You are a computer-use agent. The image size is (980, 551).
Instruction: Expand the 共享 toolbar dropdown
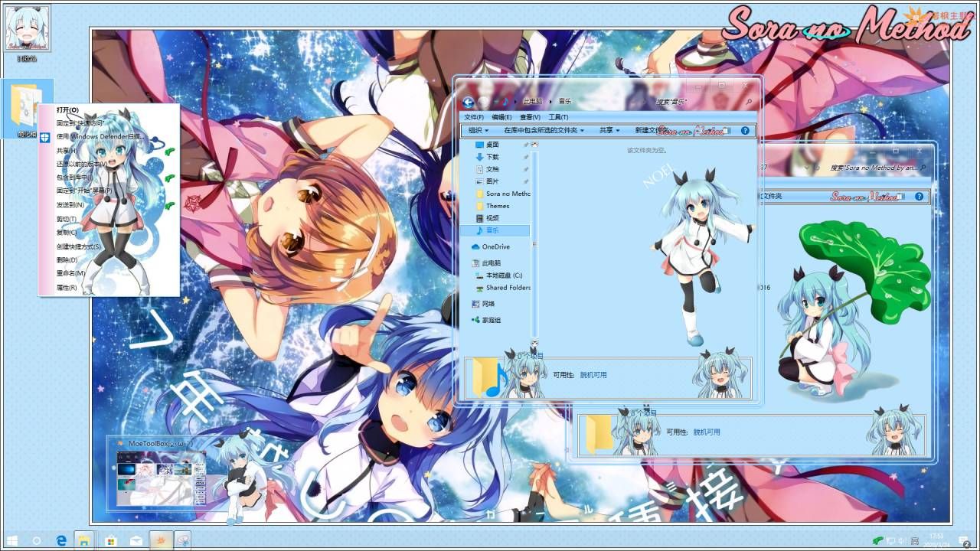click(609, 131)
